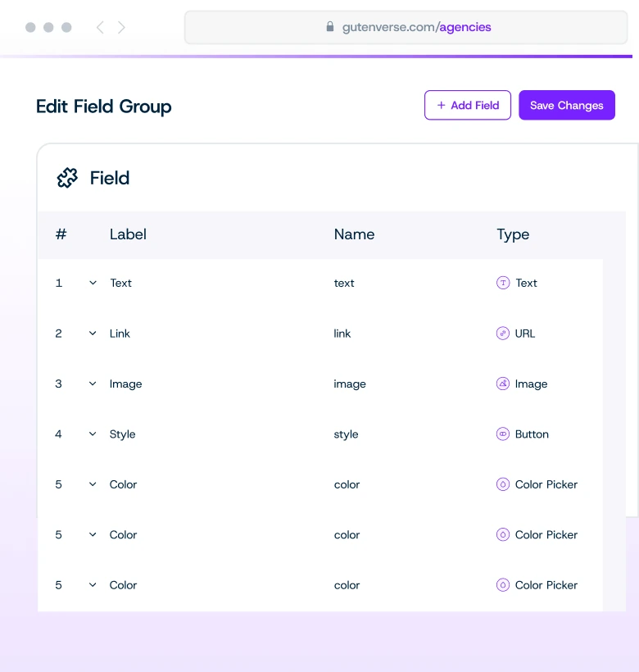Go back with the browser back arrow
Screen dimensions: 639x672
[100, 27]
